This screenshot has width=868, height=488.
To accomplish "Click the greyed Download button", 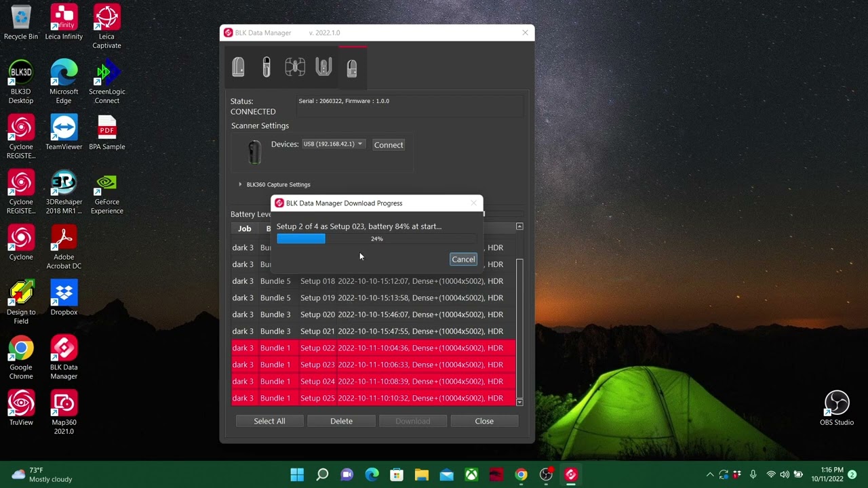I will (x=413, y=421).
